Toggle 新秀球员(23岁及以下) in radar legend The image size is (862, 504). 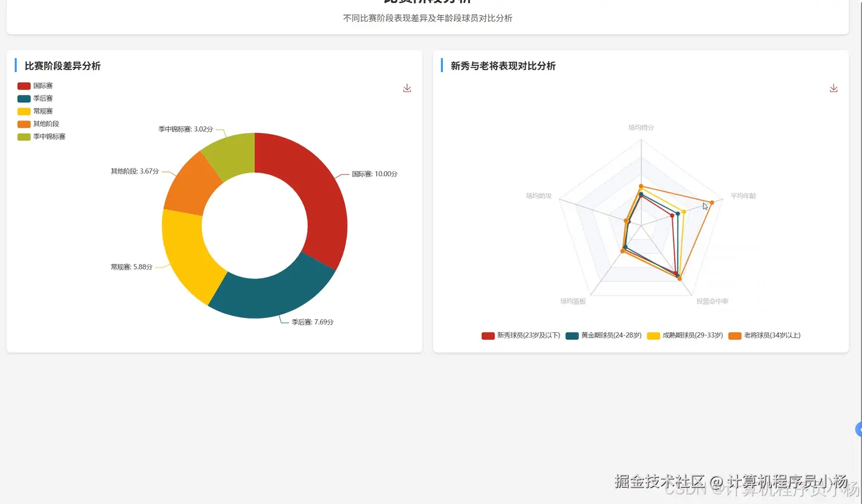[521, 335]
